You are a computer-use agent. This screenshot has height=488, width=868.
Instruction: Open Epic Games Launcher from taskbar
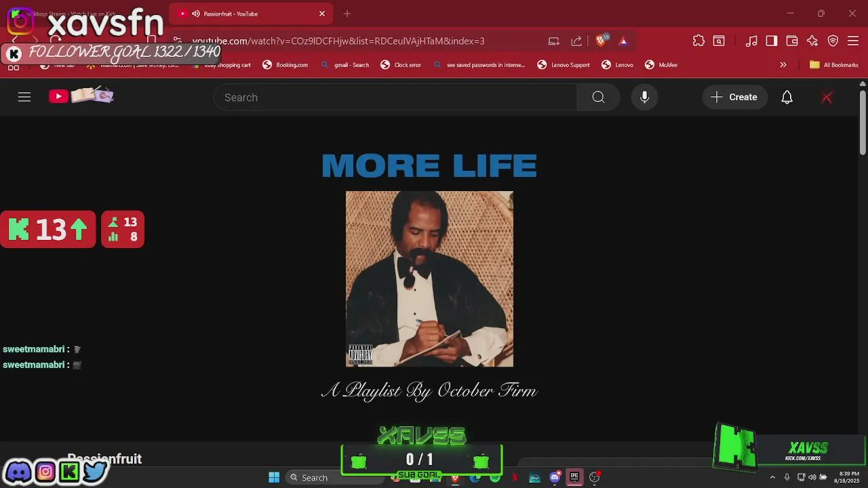coord(574,477)
